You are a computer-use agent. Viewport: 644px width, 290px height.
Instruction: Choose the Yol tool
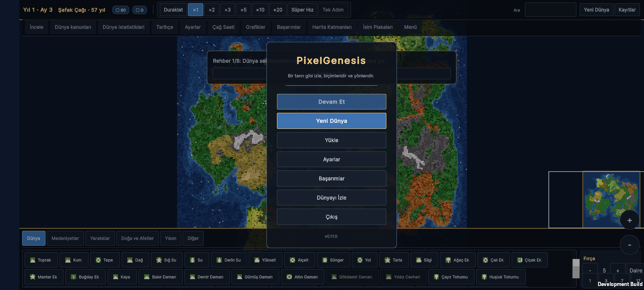point(364,260)
